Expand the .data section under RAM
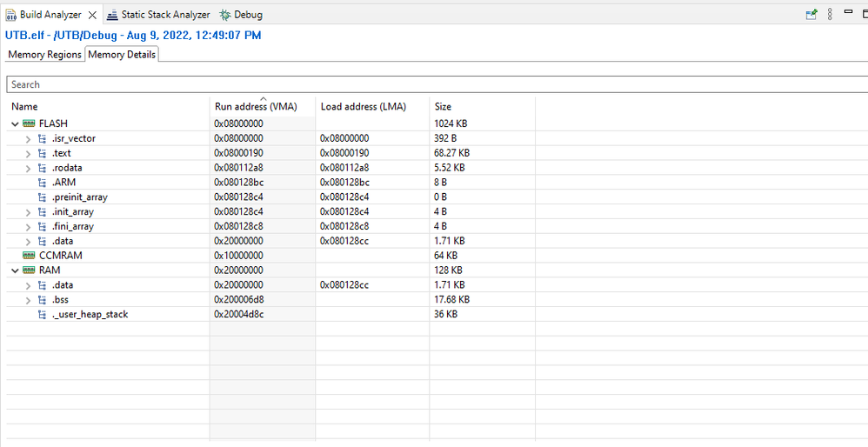The width and height of the screenshot is (868, 447). (x=28, y=285)
